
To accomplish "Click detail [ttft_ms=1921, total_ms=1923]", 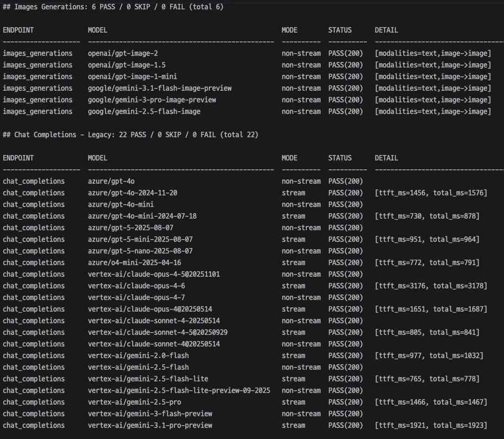I will (431, 425).
